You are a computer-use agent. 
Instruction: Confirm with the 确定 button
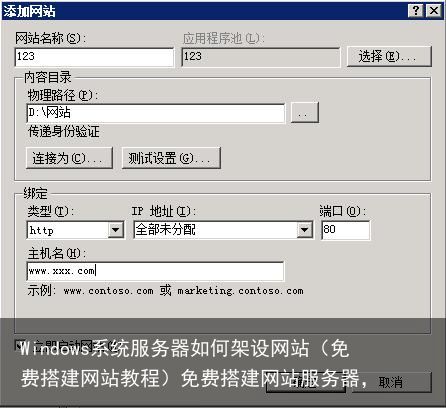click(306, 382)
